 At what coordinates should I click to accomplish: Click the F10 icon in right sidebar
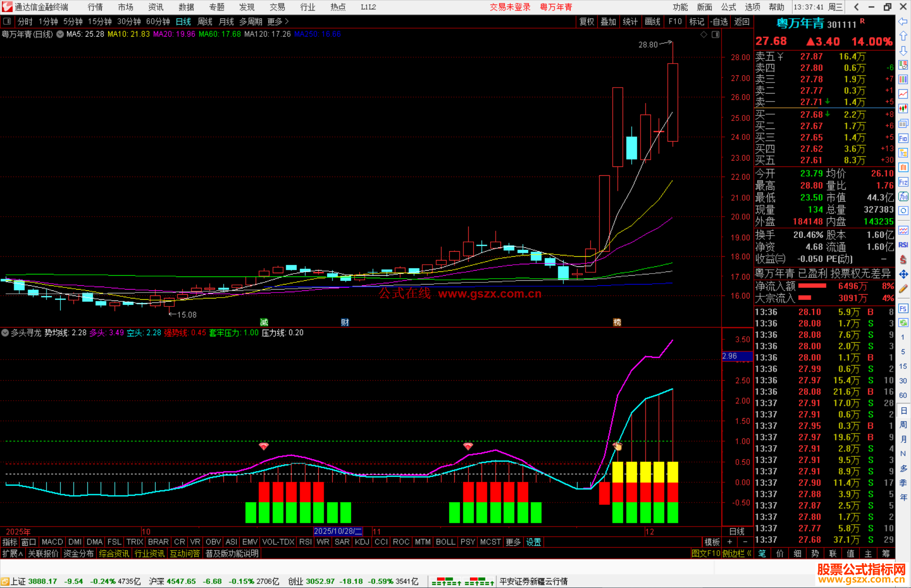(x=903, y=138)
